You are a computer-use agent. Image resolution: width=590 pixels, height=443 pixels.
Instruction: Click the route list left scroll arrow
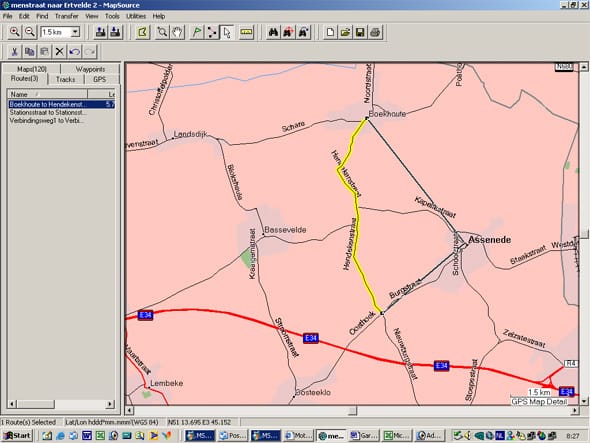click(12, 404)
